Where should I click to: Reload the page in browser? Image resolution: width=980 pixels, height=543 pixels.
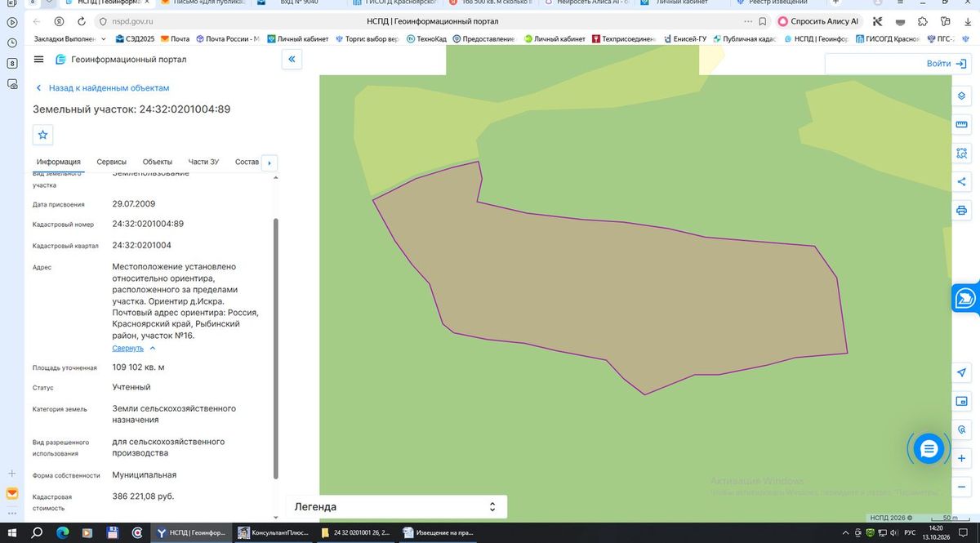coord(82,21)
